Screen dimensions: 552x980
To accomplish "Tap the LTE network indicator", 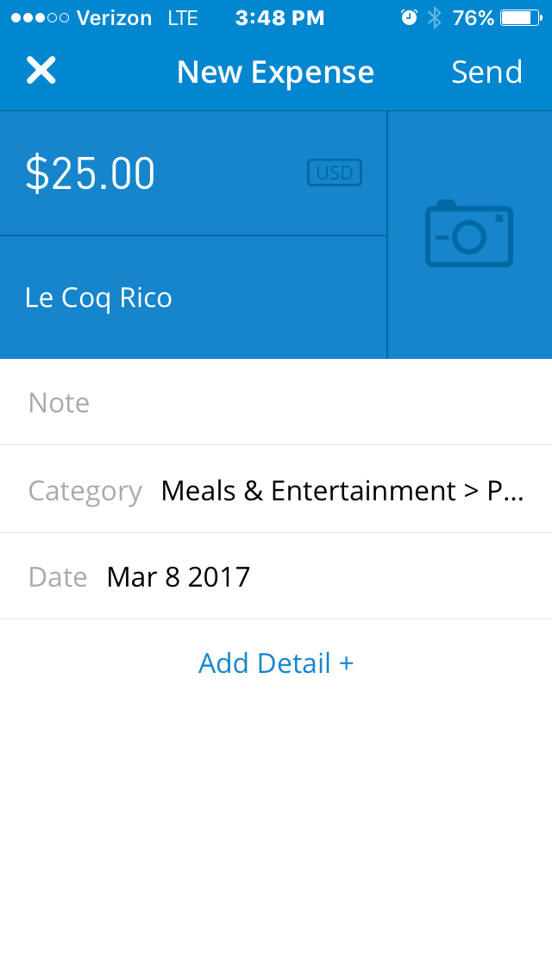I will point(183,18).
